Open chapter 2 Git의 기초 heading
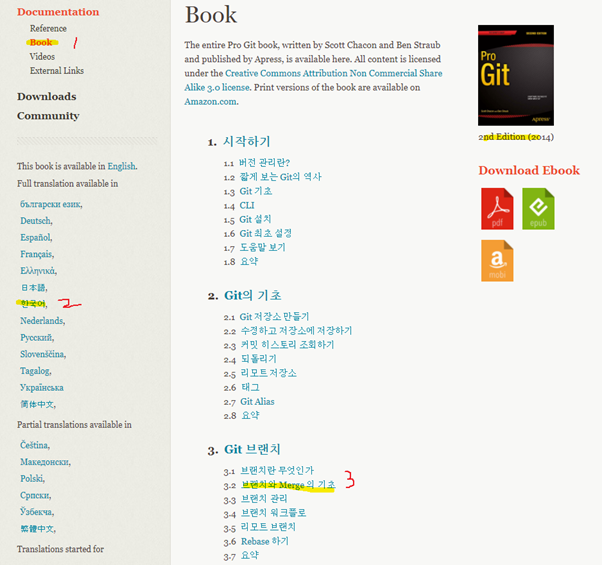 pos(253,296)
